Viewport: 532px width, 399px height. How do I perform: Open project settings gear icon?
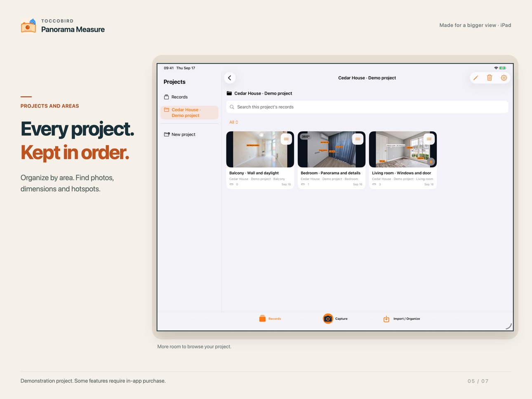coord(504,78)
